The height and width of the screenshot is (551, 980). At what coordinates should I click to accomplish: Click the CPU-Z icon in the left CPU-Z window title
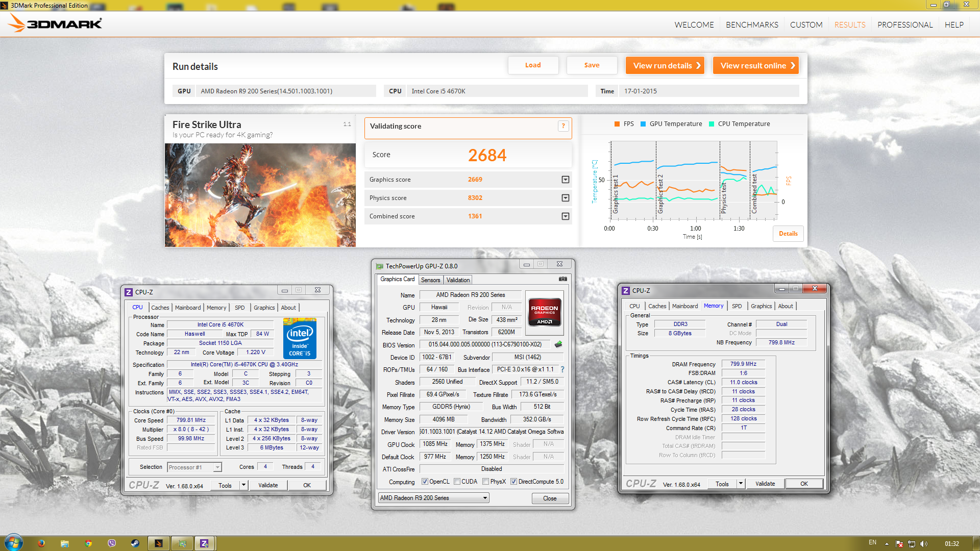coord(129,292)
